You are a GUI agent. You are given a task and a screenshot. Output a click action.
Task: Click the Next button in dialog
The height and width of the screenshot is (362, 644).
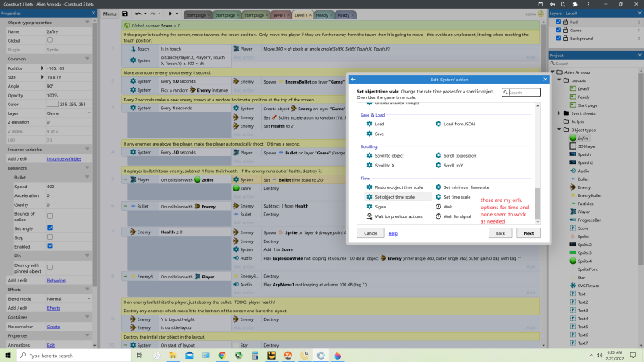pos(528,233)
